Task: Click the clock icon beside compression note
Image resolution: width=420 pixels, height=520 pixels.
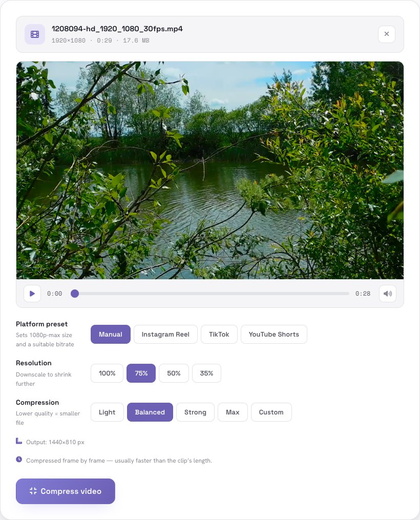Action: (x=19, y=460)
